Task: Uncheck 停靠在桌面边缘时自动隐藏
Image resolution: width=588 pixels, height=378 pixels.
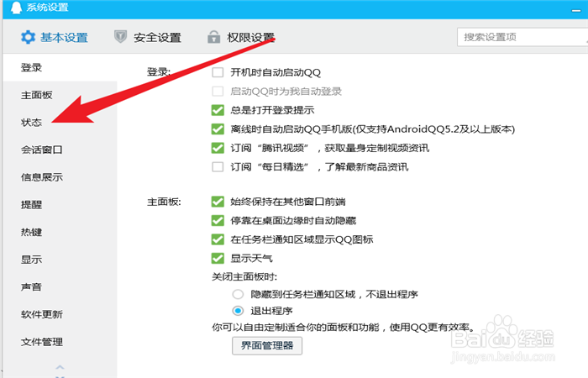Action: click(x=218, y=220)
